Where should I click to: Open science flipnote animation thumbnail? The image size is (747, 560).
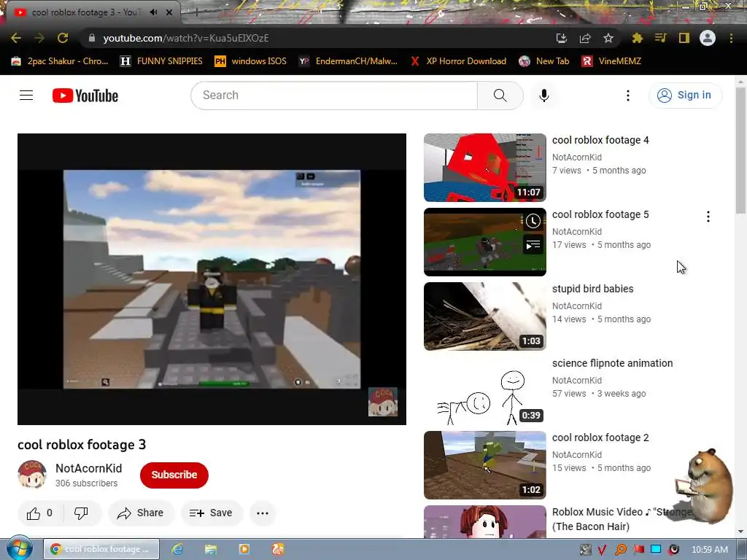tap(485, 391)
